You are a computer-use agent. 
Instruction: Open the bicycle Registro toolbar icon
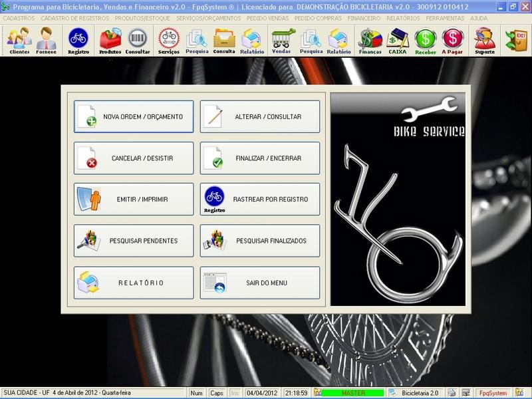pos(79,41)
